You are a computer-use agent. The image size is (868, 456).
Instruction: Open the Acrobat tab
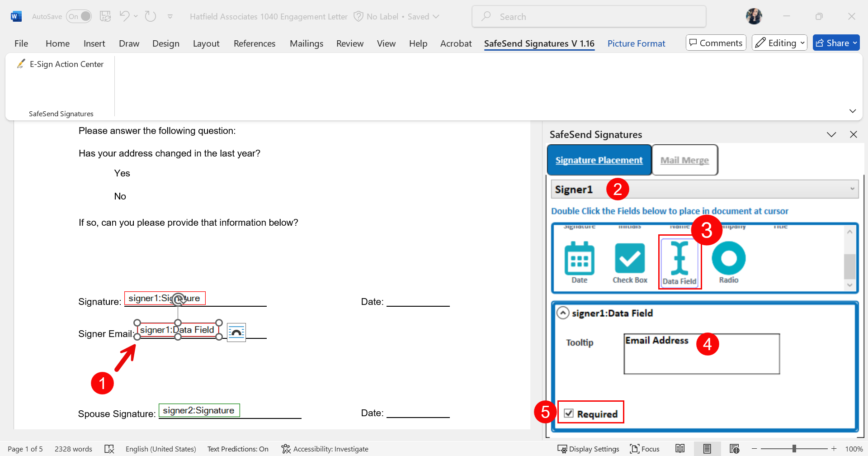click(456, 43)
